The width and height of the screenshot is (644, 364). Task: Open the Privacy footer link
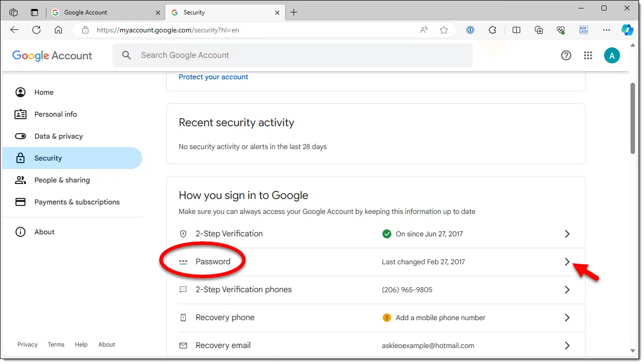(x=27, y=345)
